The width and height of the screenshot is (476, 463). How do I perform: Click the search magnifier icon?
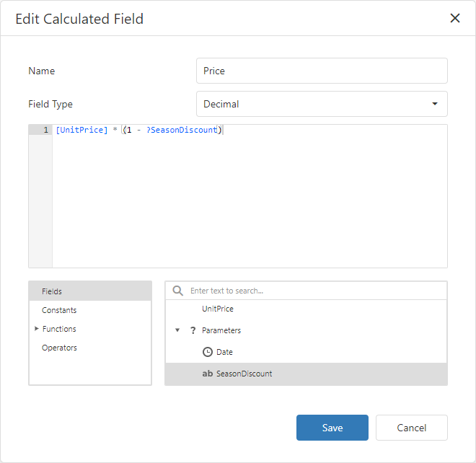[x=177, y=291]
